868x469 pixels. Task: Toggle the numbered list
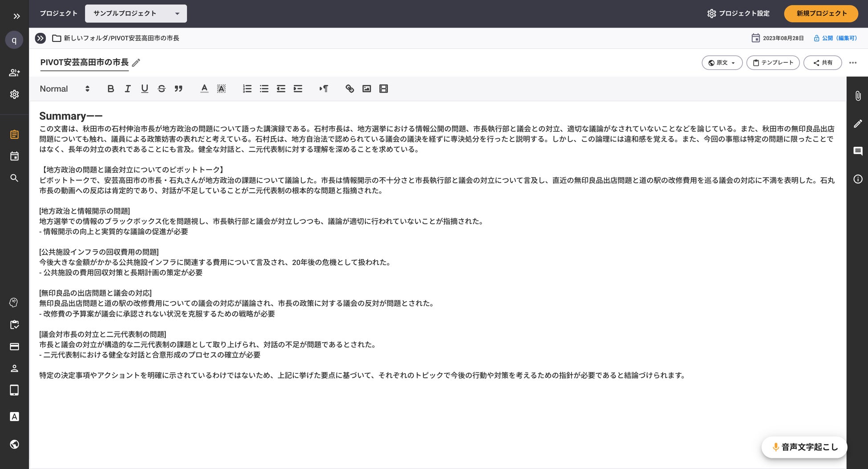point(247,89)
